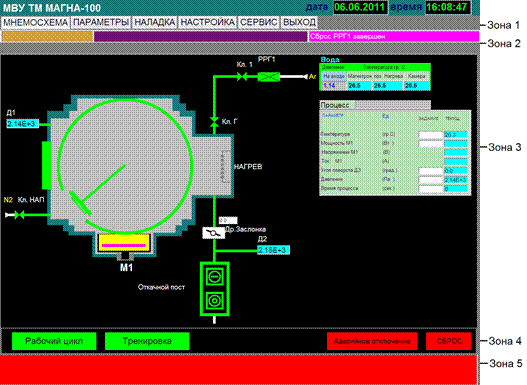Click the Аварийное отключение button
The height and width of the screenshot is (385, 527).
pyautogui.click(x=372, y=341)
